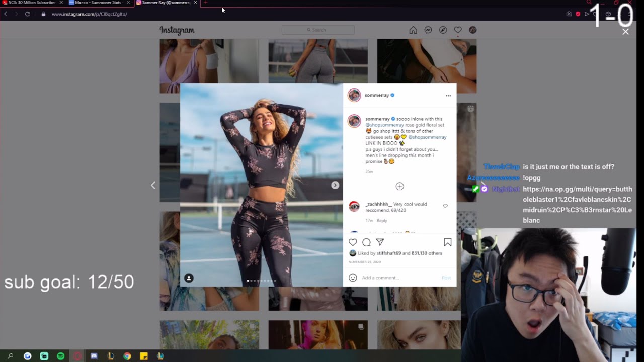The image size is (644, 362).
Task: Open sommerray avatar in post header
Action: tap(354, 95)
